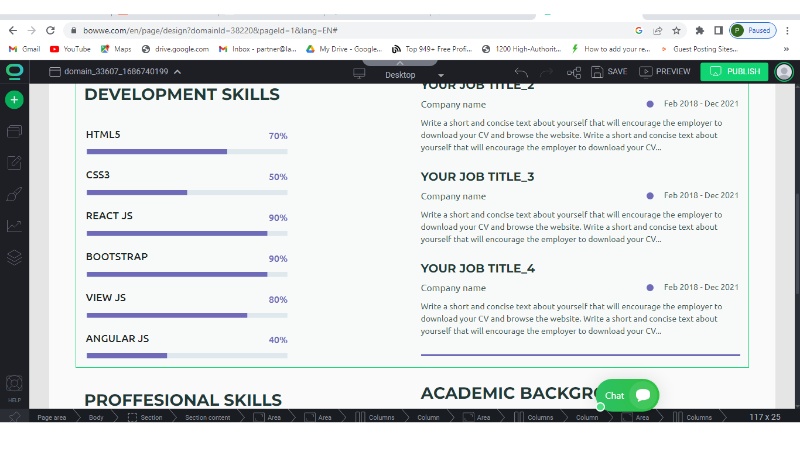Click the HTML5 skill progress bar

coord(187,152)
